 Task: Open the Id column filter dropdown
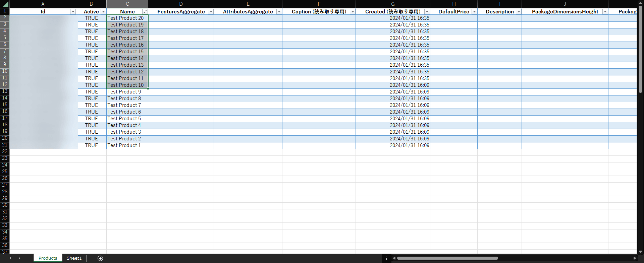(x=73, y=12)
